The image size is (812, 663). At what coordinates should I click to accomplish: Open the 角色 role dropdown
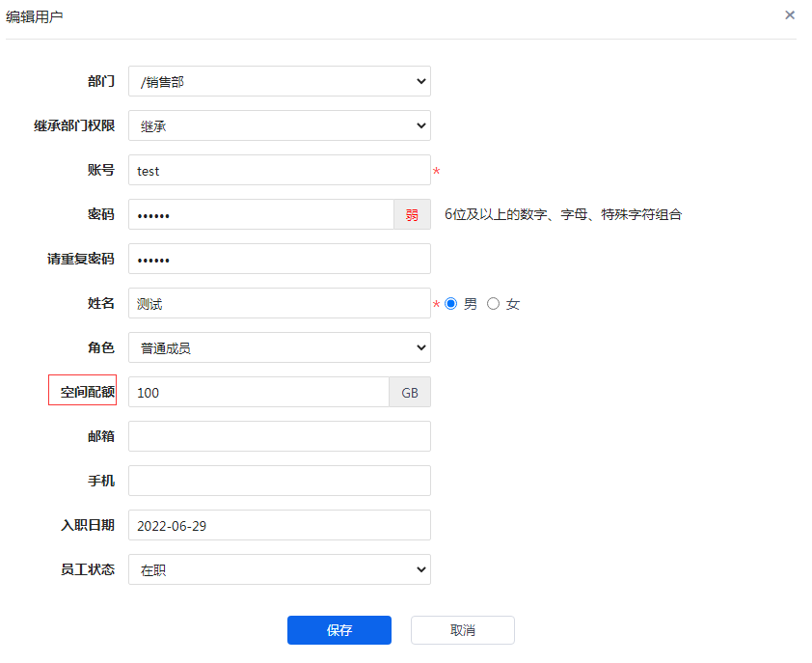pyautogui.click(x=279, y=348)
